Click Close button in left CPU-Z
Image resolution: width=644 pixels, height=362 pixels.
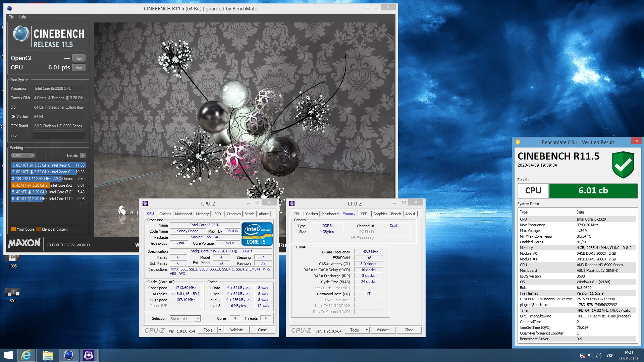point(262,330)
